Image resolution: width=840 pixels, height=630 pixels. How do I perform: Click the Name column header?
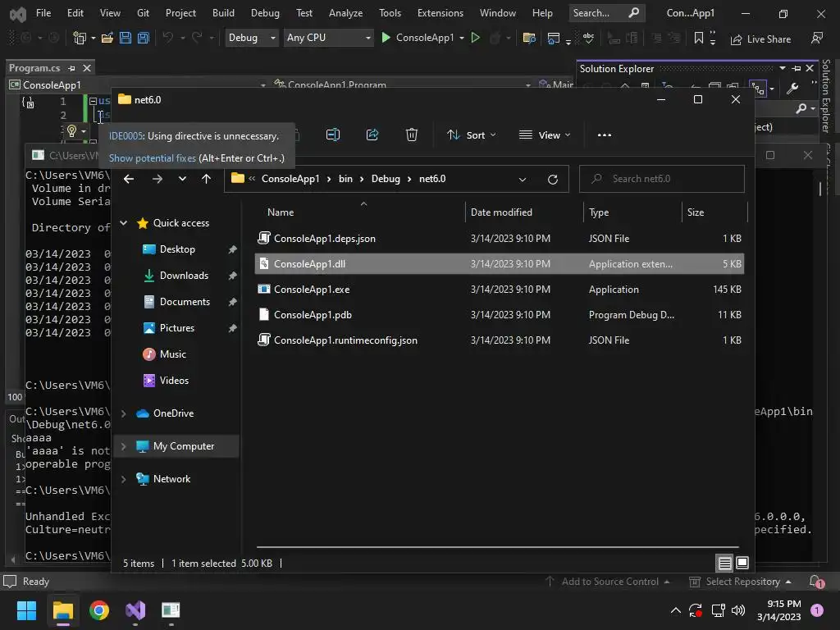click(x=281, y=212)
